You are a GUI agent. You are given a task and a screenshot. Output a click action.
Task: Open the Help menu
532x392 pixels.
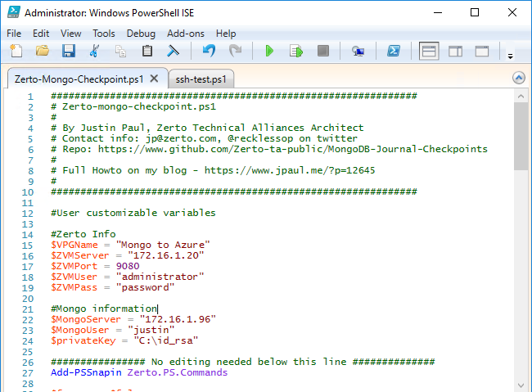click(x=226, y=34)
